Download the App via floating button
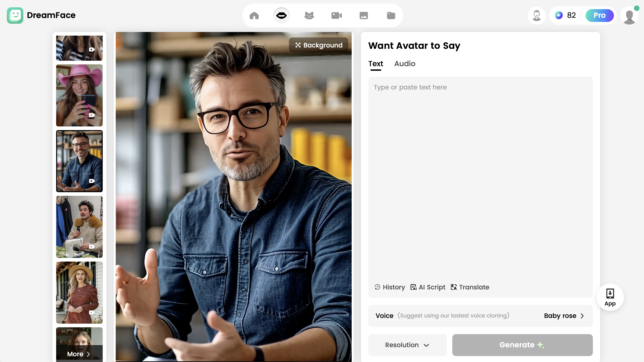This screenshot has height=362, width=644. (610, 297)
